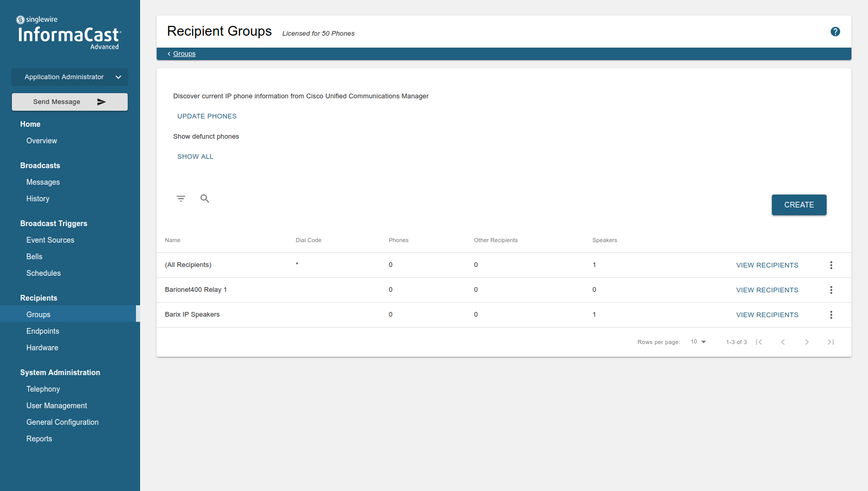Image resolution: width=868 pixels, height=491 pixels.
Task: Select Endpoints under Recipients in the sidebar
Action: coord(42,331)
